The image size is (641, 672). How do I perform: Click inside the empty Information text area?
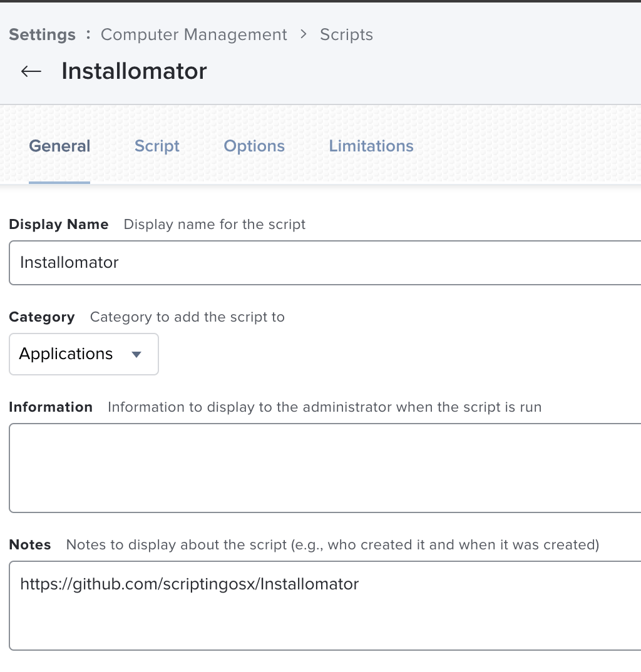point(326,467)
